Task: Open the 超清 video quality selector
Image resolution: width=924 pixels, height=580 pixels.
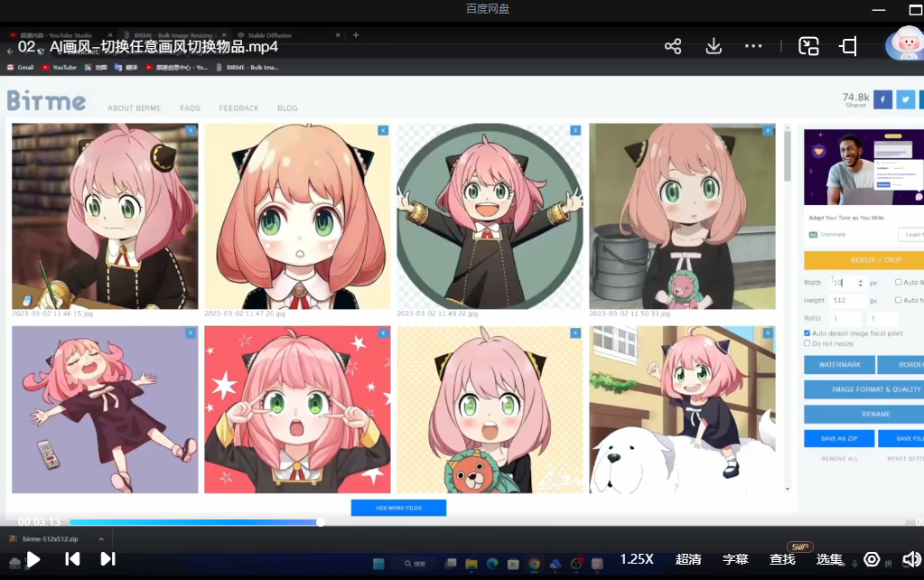Action: [688, 559]
